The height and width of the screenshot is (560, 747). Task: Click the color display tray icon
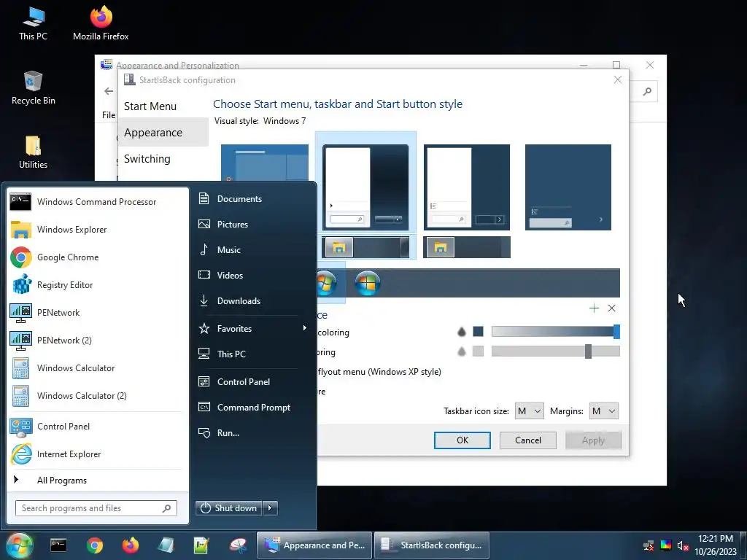(x=665, y=545)
